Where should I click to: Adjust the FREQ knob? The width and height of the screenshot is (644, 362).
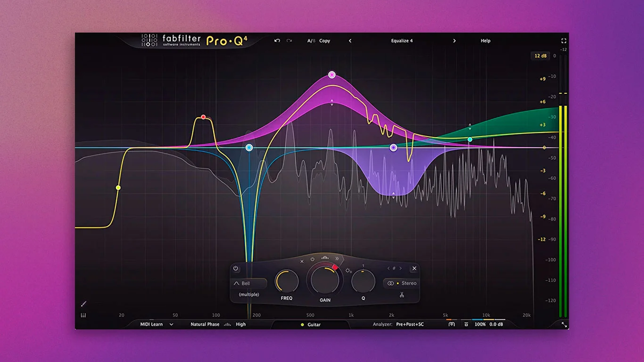point(287,281)
